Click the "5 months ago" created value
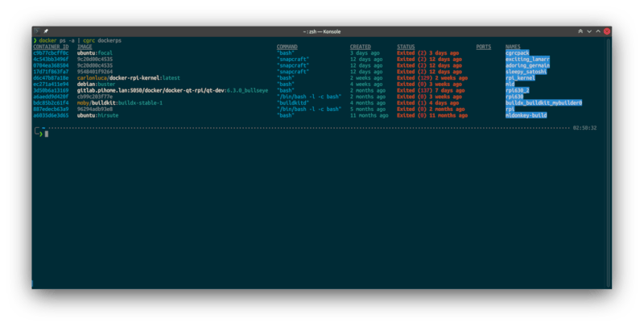 pyautogui.click(x=368, y=110)
